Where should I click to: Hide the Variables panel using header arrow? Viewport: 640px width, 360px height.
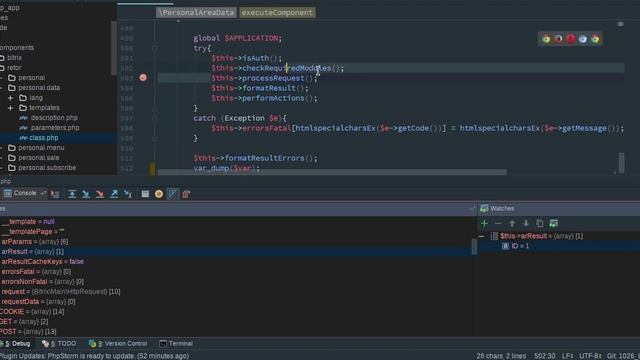472,209
